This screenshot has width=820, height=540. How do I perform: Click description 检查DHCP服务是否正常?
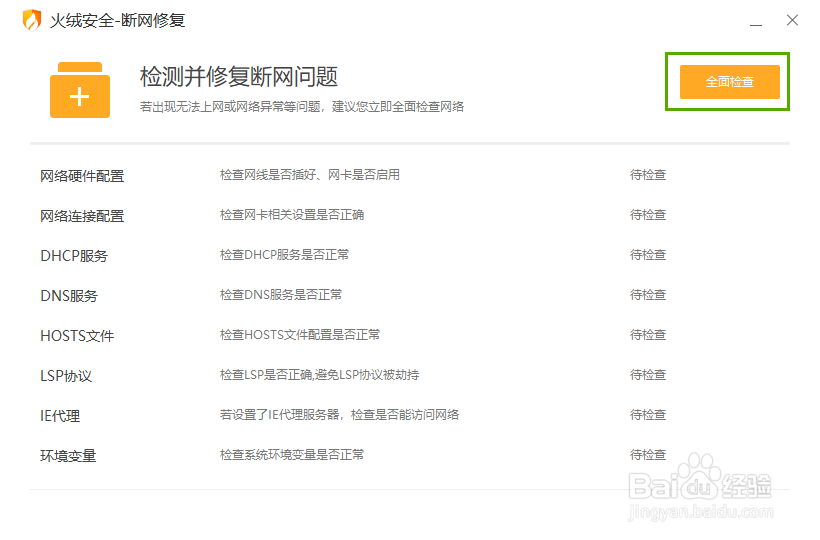(x=284, y=255)
